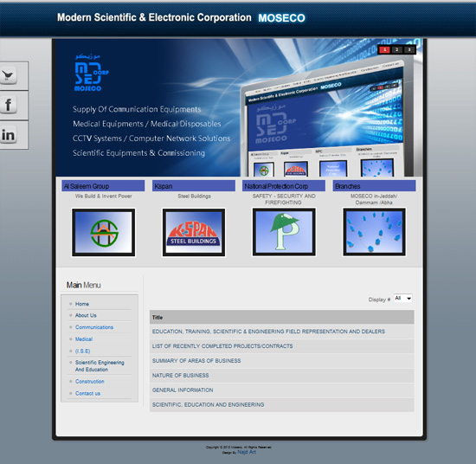Open the LinkedIn social icon
476x464 pixels.
click(9, 135)
